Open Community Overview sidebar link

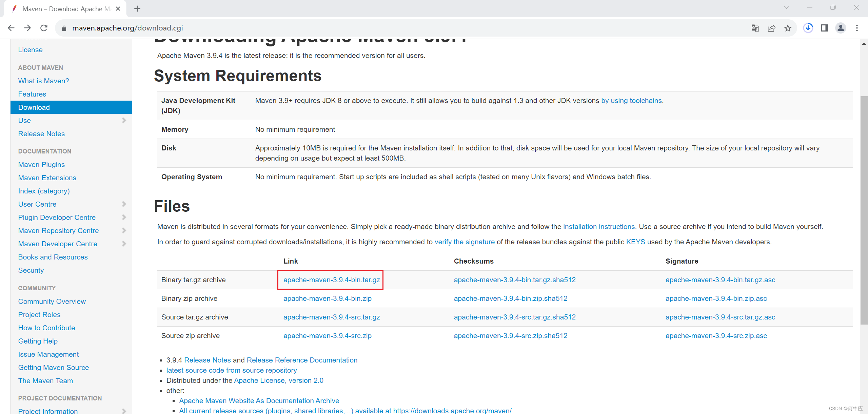click(52, 302)
